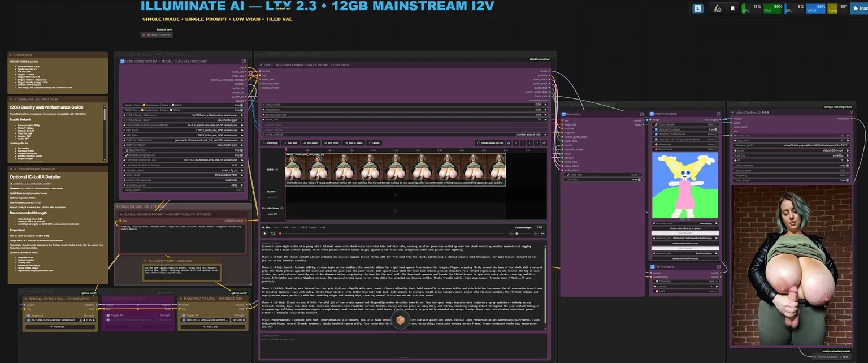Screen dimensions: 868x363
Task: Click the Delete trash button in Director toolbar
Action: [x=374, y=143]
